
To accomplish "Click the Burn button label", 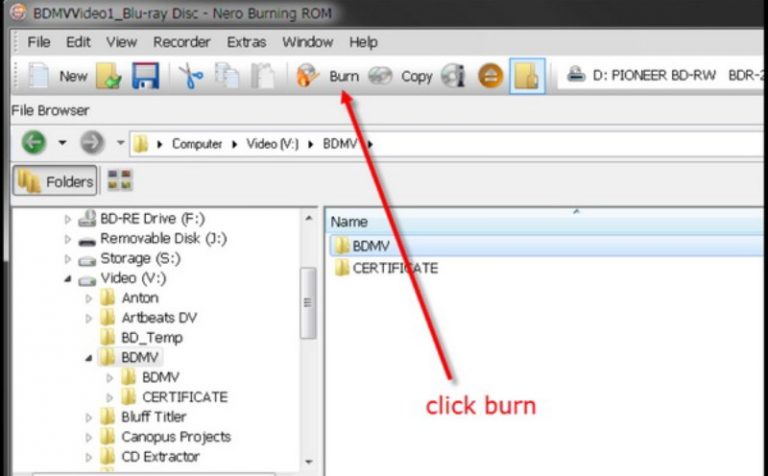I will click(x=344, y=76).
